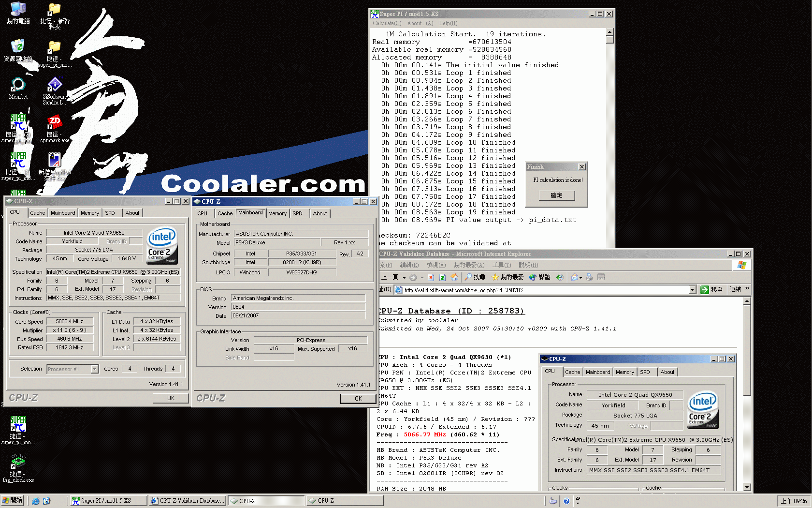Open Super PI Help menu
812x508 pixels.
[448, 23]
